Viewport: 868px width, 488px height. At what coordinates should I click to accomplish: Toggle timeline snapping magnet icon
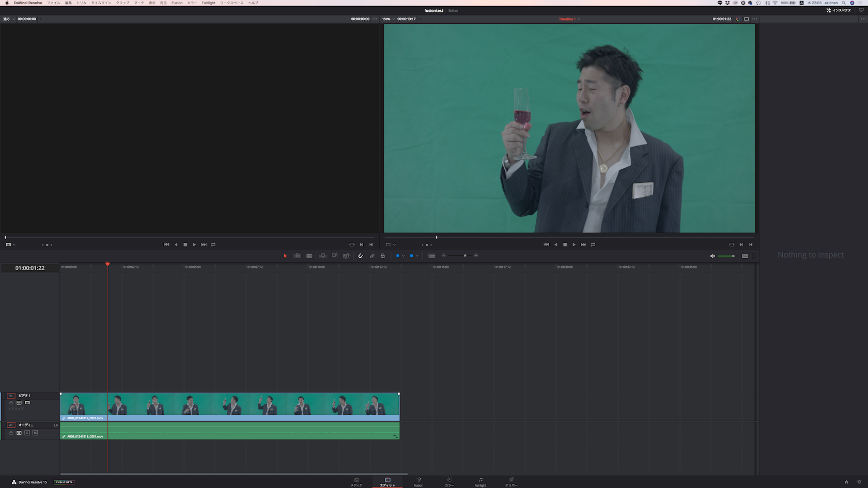click(361, 256)
